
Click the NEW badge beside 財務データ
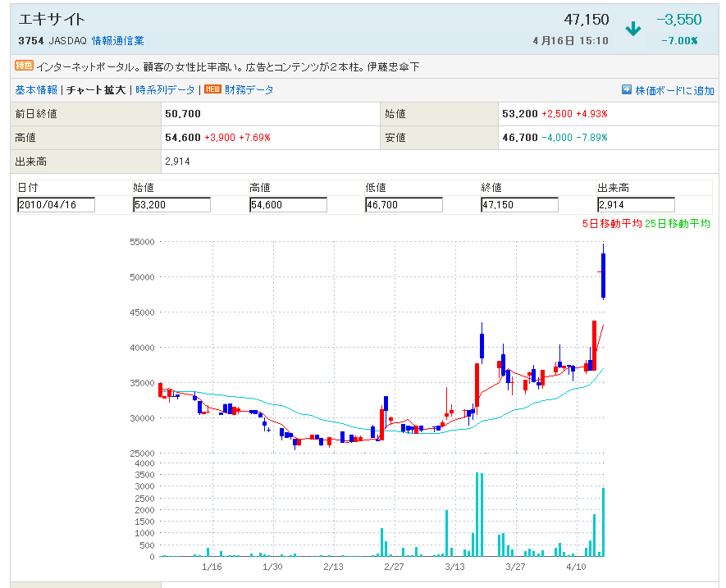point(212,90)
